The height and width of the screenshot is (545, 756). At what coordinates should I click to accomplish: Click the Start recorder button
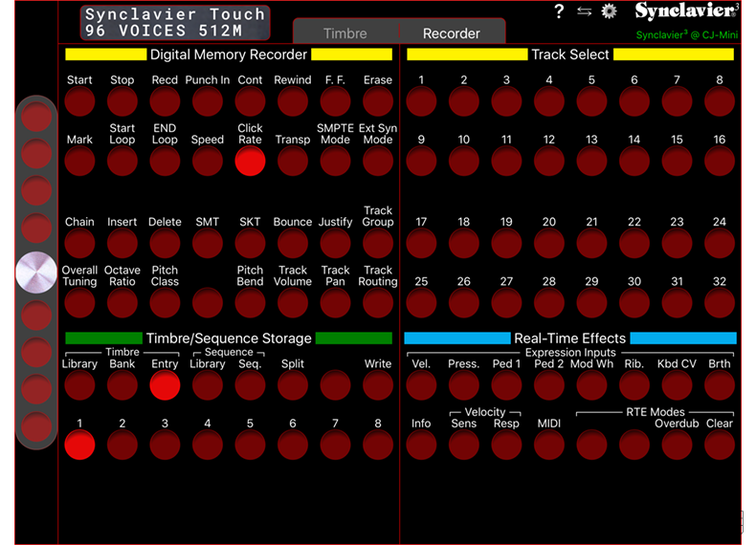click(79, 100)
